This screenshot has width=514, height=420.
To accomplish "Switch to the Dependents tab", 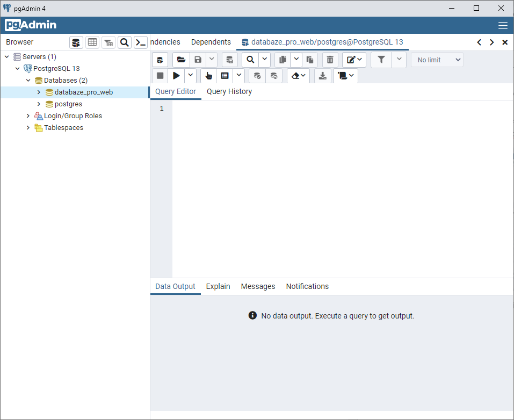I will (x=211, y=42).
